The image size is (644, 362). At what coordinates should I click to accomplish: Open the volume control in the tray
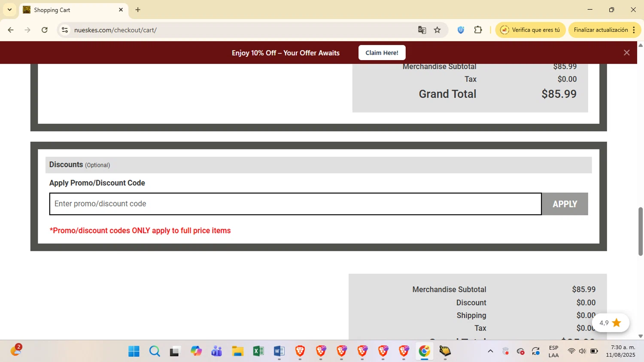(582, 351)
